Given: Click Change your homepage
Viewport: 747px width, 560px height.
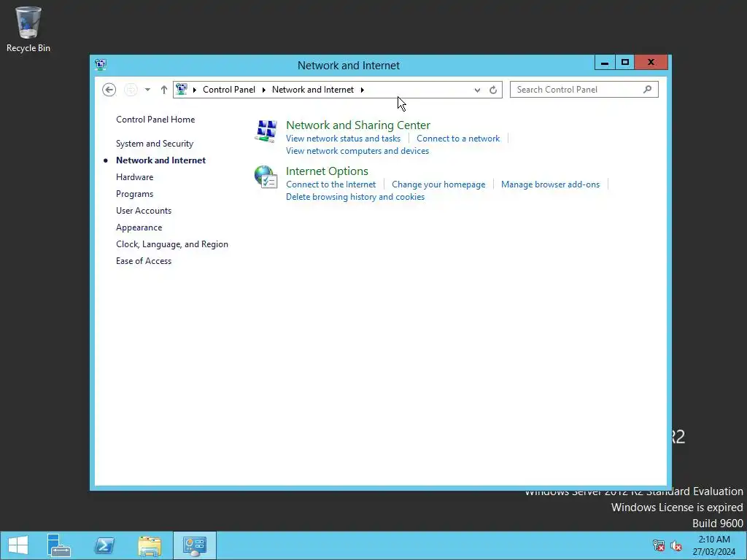Looking at the screenshot, I should point(438,184).
